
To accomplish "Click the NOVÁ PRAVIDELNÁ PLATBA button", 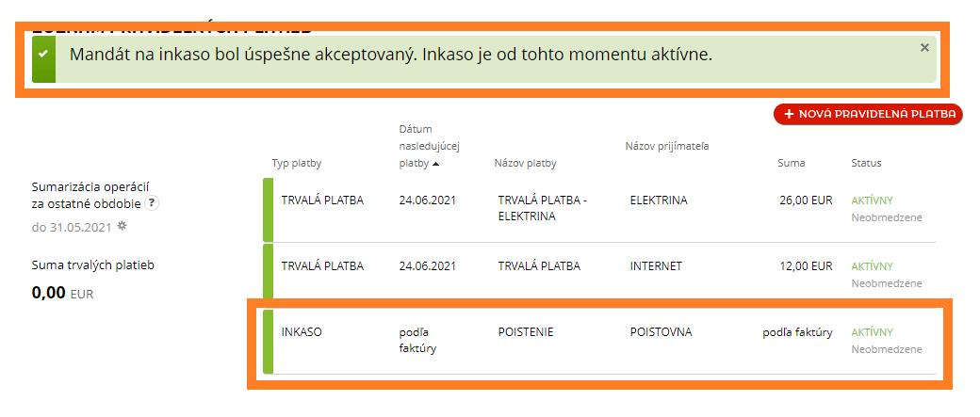I will [x=868, y=114].
